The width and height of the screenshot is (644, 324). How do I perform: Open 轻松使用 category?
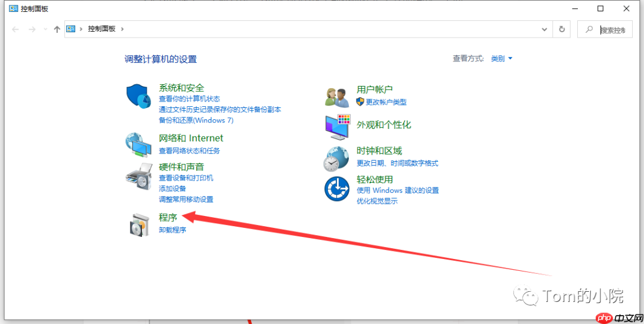point(374,180)
